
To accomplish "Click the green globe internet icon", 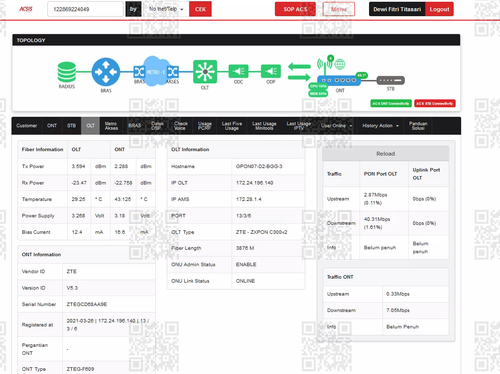I will tap(340, 64).
